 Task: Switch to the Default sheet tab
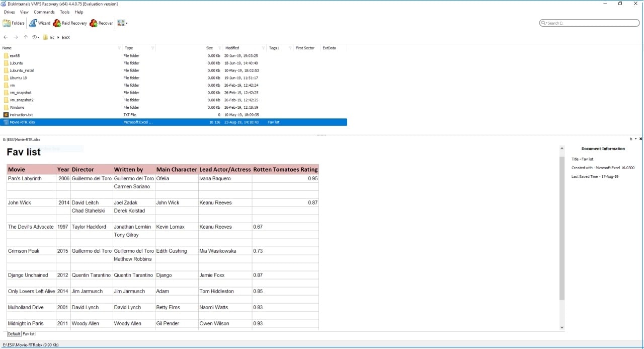tap(14, 334)
